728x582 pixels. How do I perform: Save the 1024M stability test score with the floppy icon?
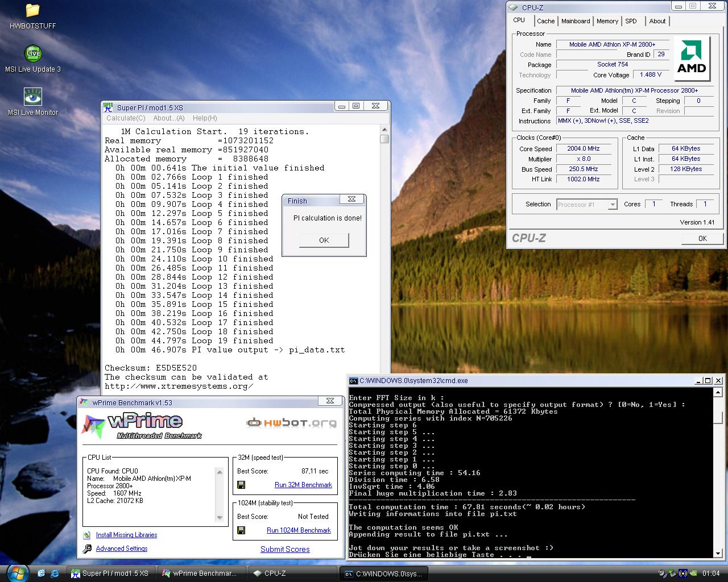pyautogui.click(x=241, y=530)
